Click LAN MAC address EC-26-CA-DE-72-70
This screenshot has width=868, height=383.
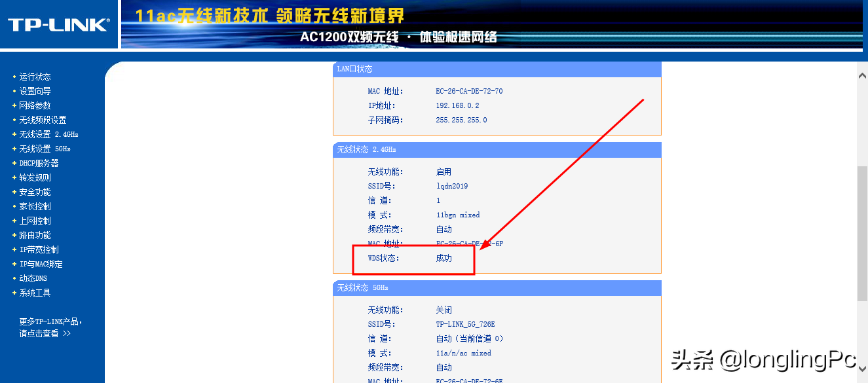469,91
